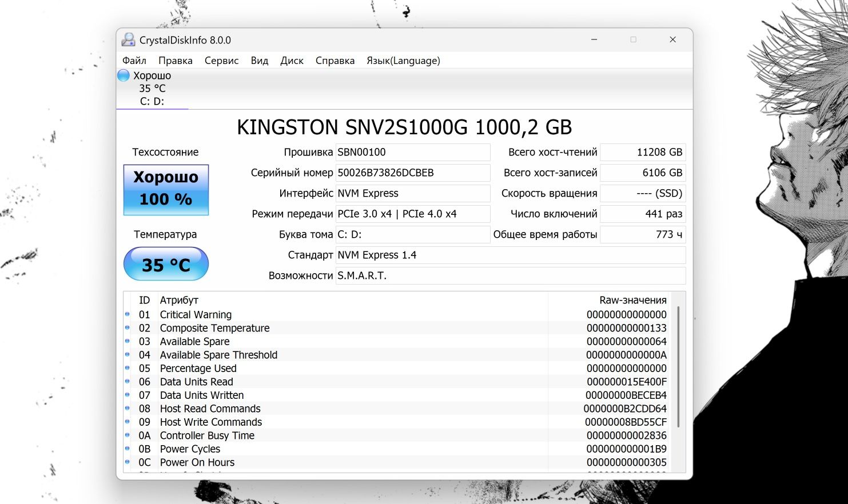
Task: Click the power-on count value 441 раз
Action: tap(643, 214)
